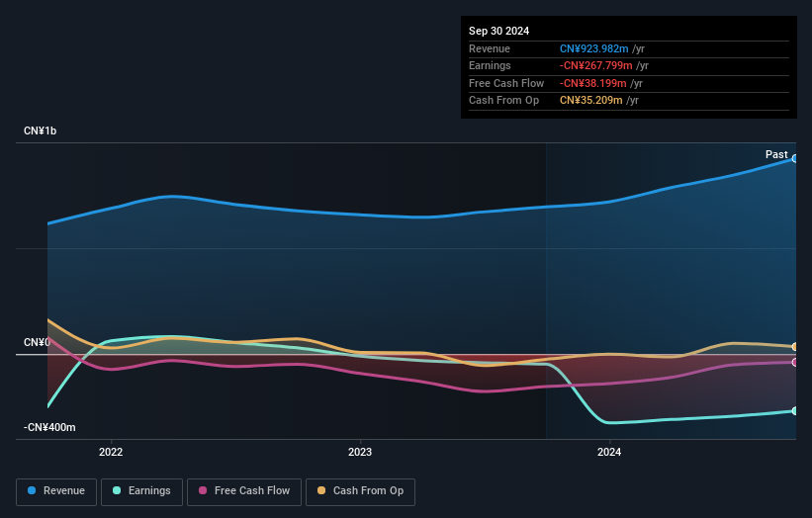Click the CN¥35.209m cash from op value
Screen dimensions: 812x518
590,101
